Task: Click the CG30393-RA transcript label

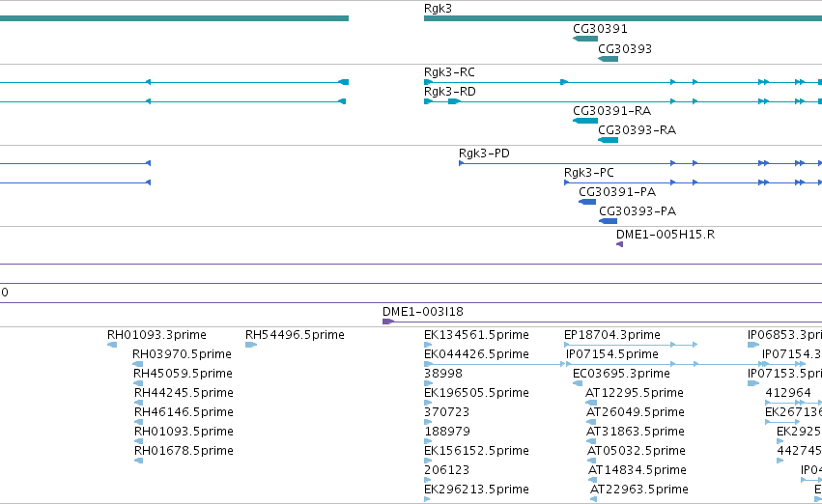Action: [637, 130]
